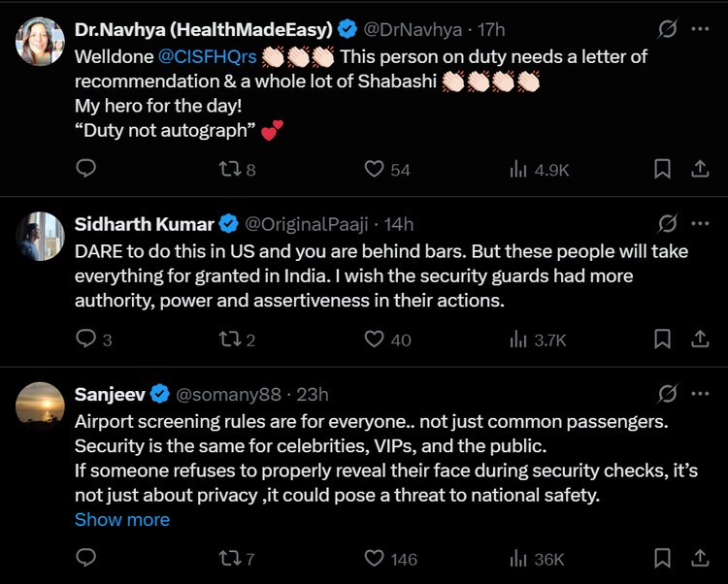728x584 pixels.
Task: Open more options on Dr.Navhya's tweet
Action: [x=700, y=29]
